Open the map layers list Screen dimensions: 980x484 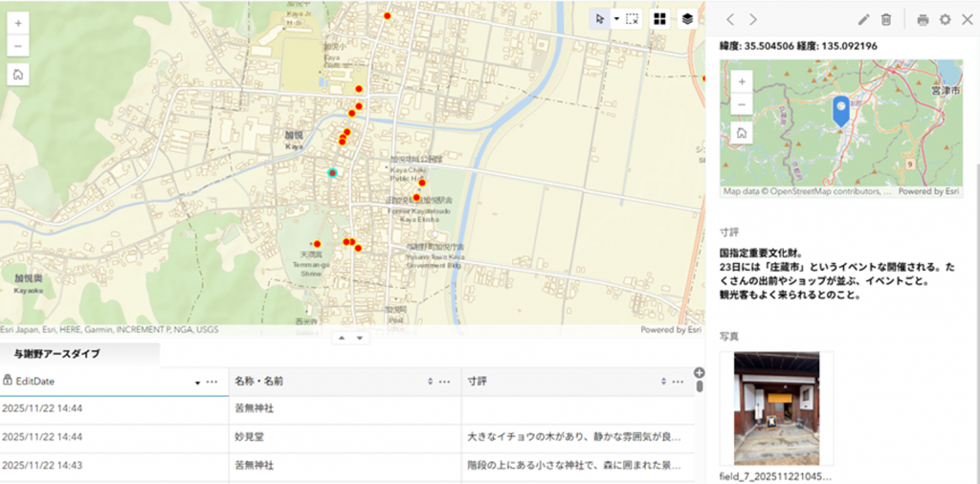point(687,19)
